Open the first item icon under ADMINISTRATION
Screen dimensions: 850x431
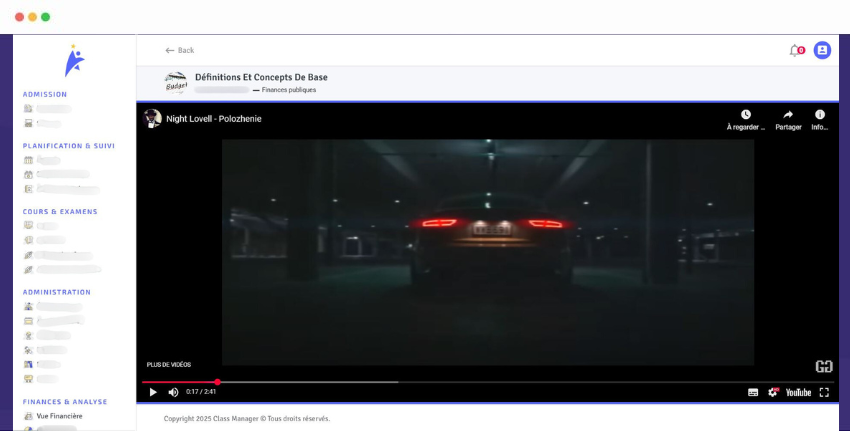28,306
